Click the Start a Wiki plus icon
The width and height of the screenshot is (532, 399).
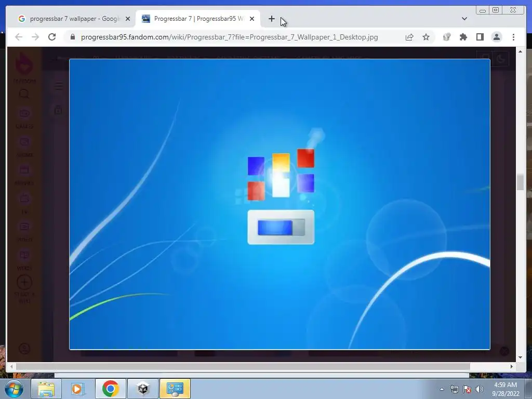24,282
